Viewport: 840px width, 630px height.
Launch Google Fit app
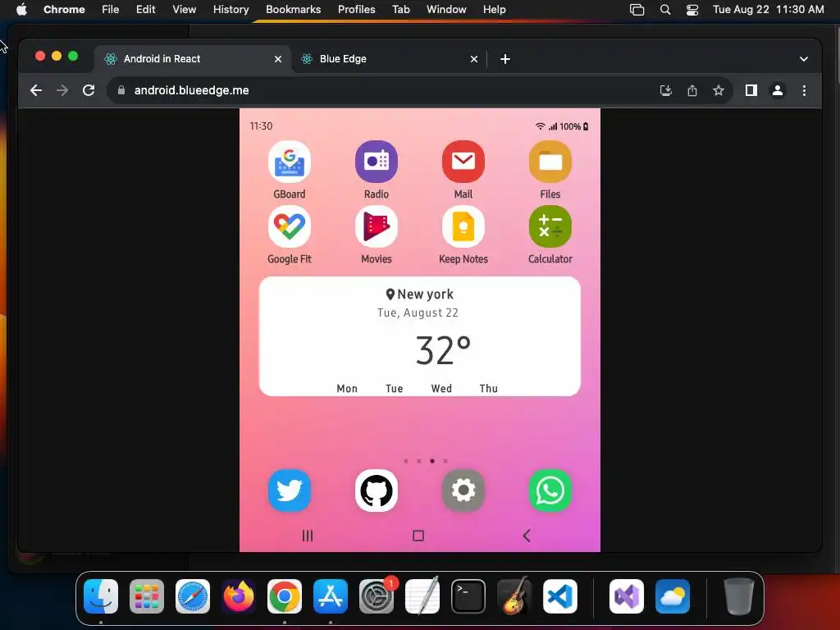coord(290,226)
